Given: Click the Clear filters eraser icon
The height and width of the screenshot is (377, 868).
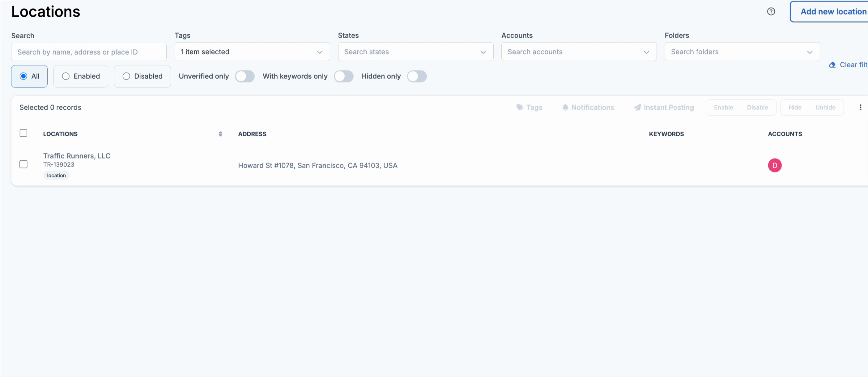Looking at the screenshot, I should 832,65.
